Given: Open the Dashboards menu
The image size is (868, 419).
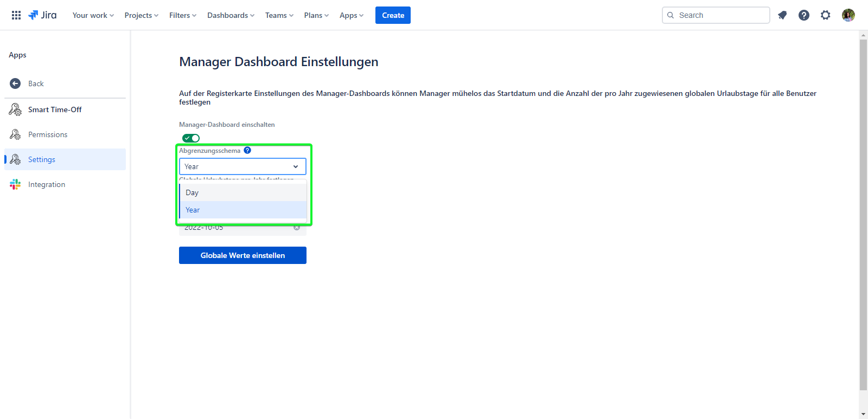Looking at the screenshot, I should click(231, 15).
